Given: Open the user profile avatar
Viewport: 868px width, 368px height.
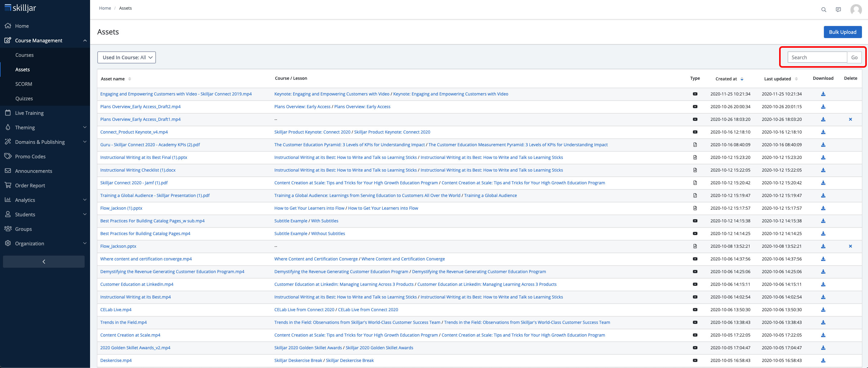Looking at the screenshot, I should point(856,10).
